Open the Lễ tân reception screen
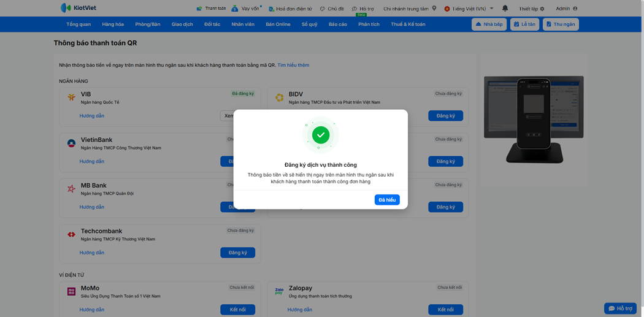The height and width of the screenshot is (317, 644). click(x=524, y=25)
